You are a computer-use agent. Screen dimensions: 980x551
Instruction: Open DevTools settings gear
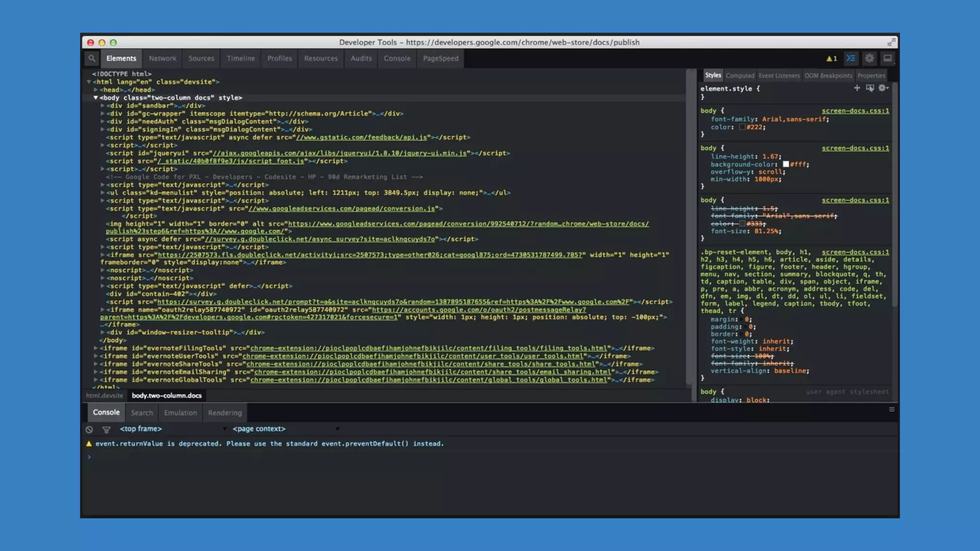[869, 58]
